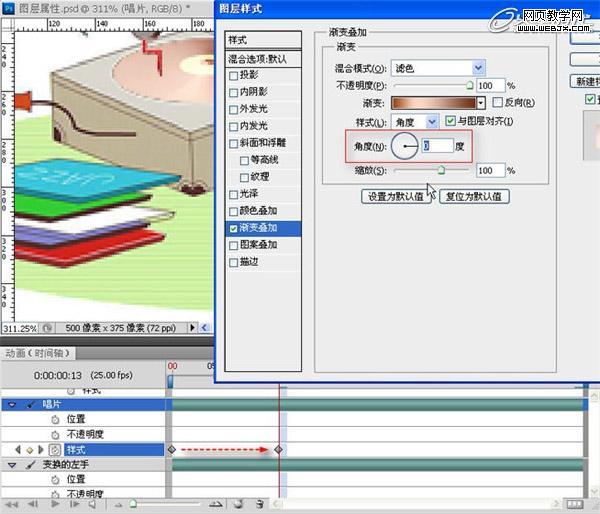Add keyframe diamond button on 样式 row

click(x=28, y=450)
